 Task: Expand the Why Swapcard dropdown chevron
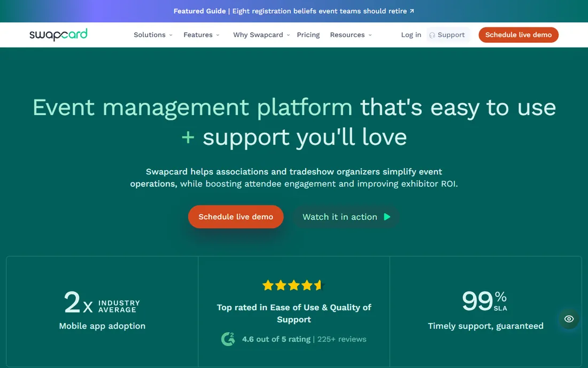(x=288, y=35)
